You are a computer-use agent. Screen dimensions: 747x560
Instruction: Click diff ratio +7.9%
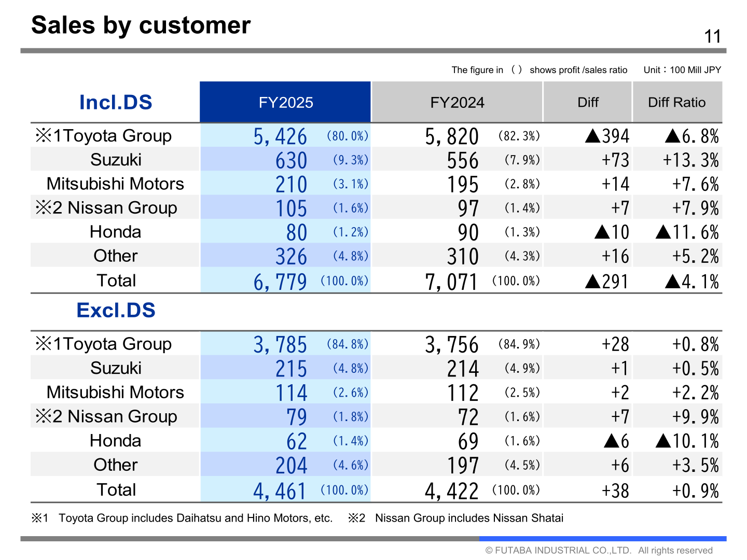point(696,208)
